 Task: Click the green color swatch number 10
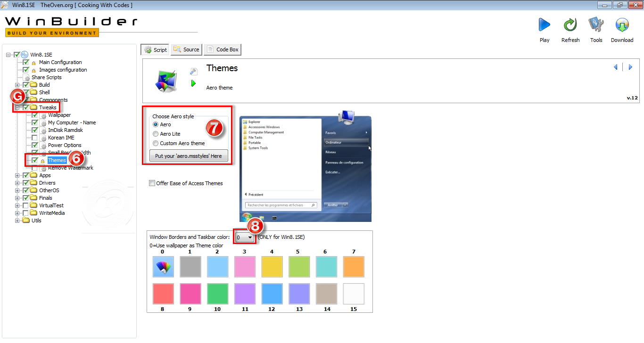217,294
